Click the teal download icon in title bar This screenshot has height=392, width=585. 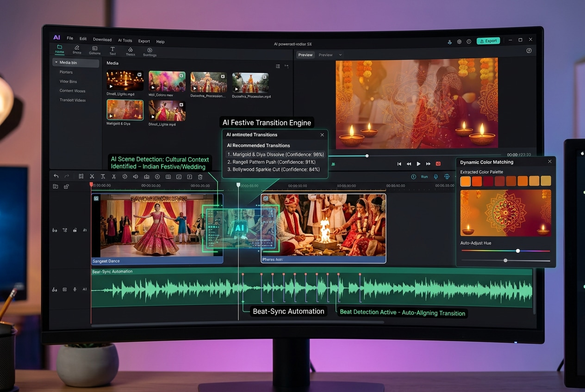point(449,42)
